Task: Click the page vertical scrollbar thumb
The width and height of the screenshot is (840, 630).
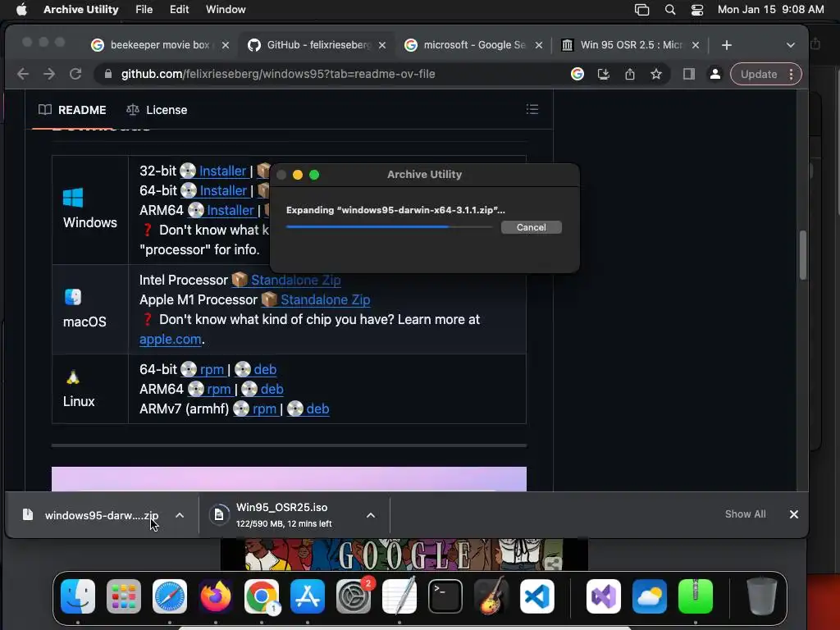Action: [x=802, y=254]
